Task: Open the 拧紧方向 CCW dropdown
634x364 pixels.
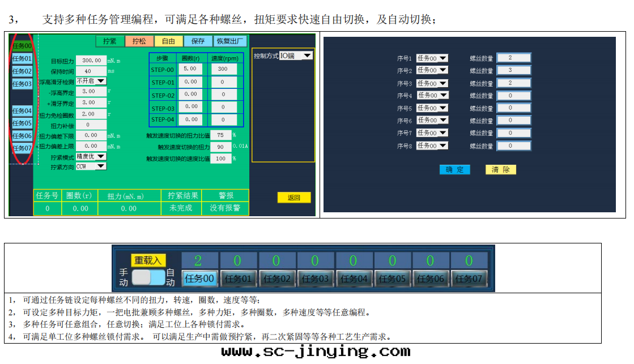Action: 91,166
